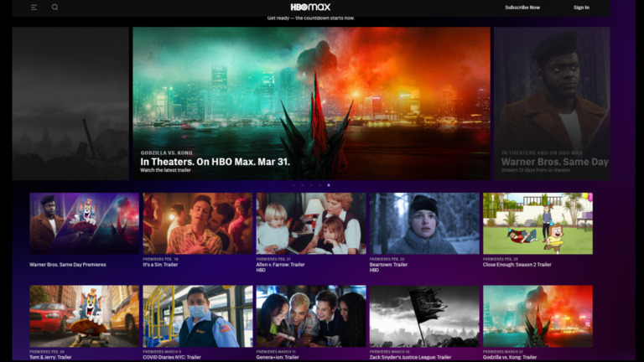The width and height of the screenshot is (644, 362).
Task: Click 'Allen v. Farrow: Trailer' caption
Action: click(x=281, y=265)
